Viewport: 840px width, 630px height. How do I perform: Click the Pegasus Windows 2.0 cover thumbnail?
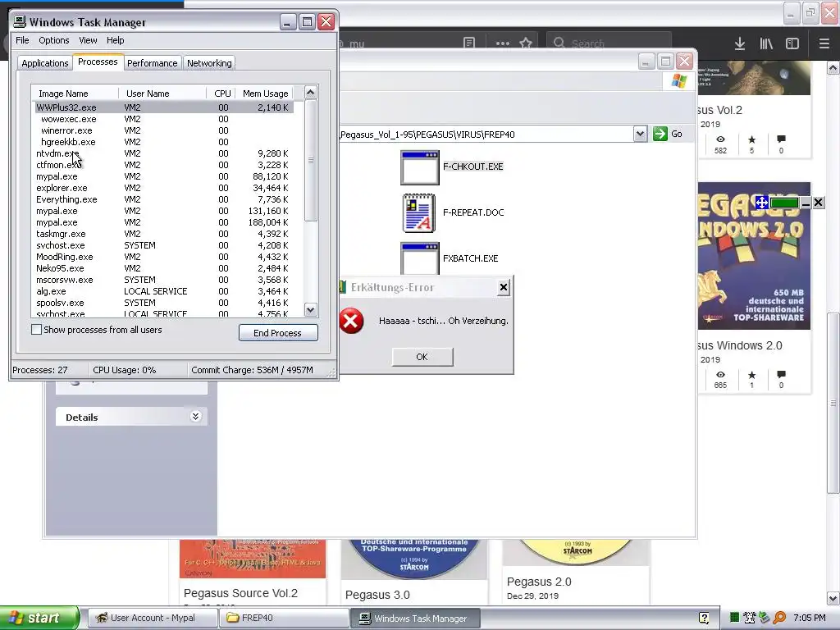click(x=755, y=256)
